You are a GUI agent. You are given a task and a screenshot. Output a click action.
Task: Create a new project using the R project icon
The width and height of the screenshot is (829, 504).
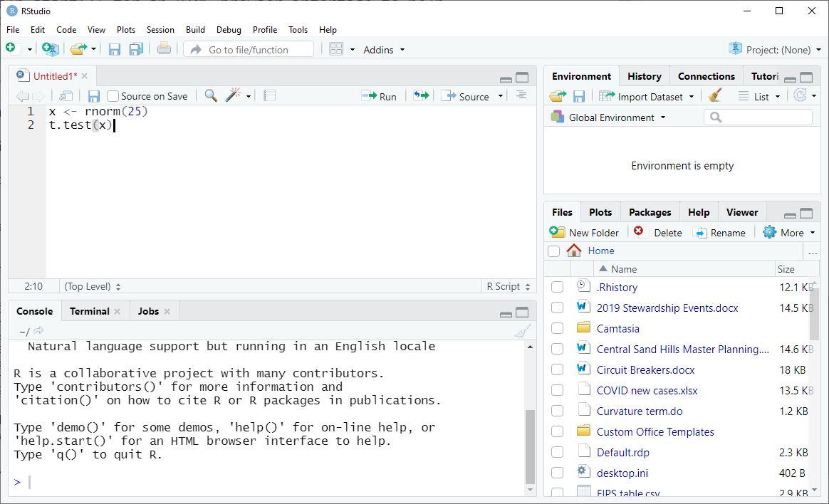[49, 49]
